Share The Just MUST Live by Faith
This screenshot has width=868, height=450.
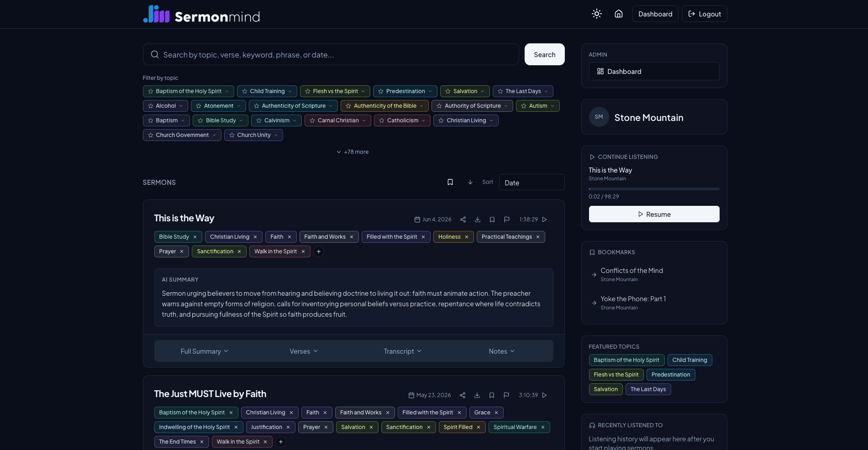462,395
